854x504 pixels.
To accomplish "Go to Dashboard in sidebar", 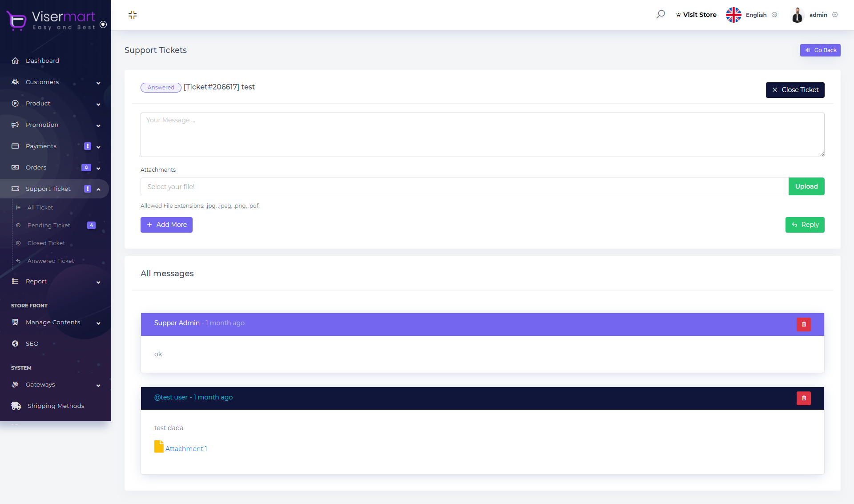I will tap(42, 60).
